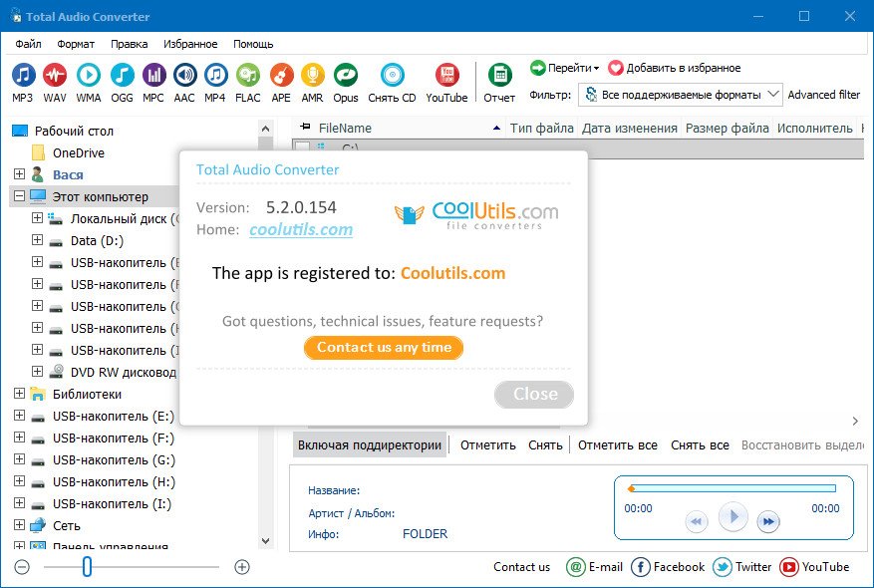Decrease zoom with minus icon
This screenshot has width=874, height=588.
tap(22, 567)
